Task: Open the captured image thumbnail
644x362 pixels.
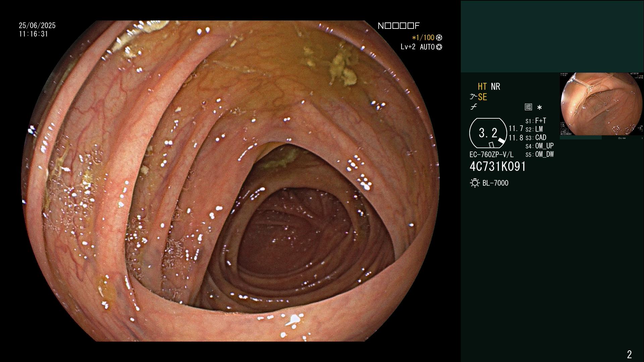Action: tap(602, 104)
